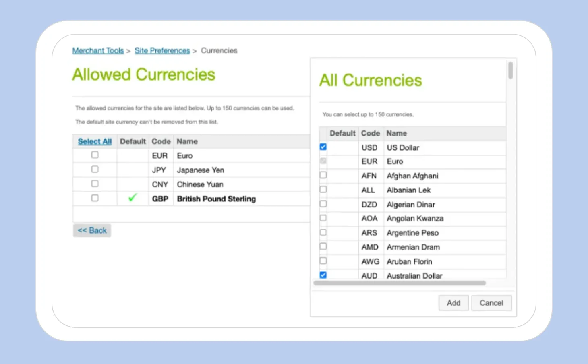588x364 pixels.
Task: Click the Select All link
Action: (x=94, y=141)
